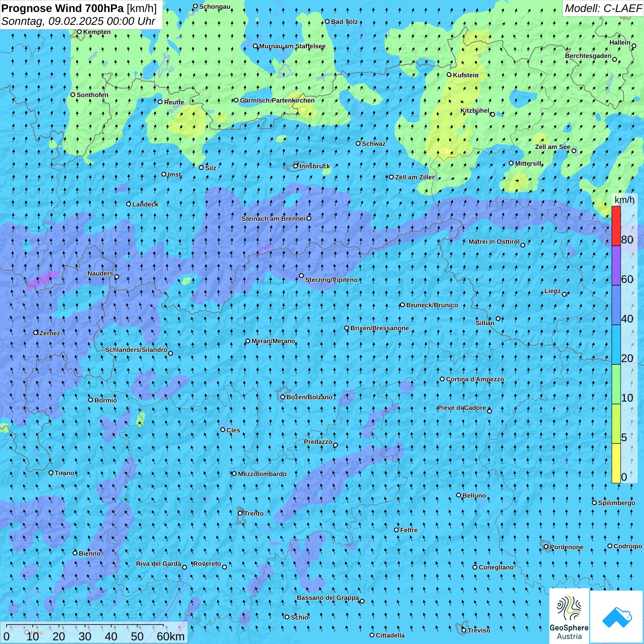Screen dimensions: 644x644
Task: Click the 'Rovereto' label
Action: pos(207,563)
